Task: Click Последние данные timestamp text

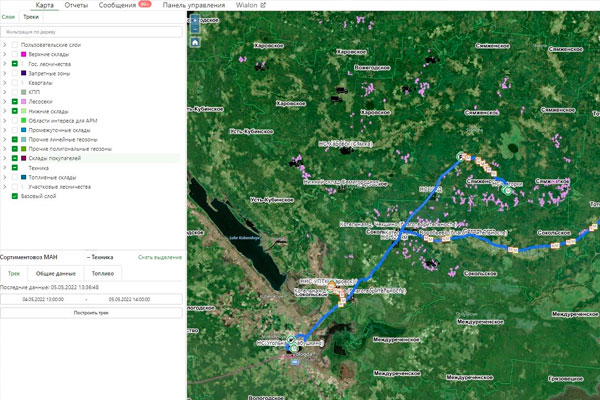Action: point(49,287)
